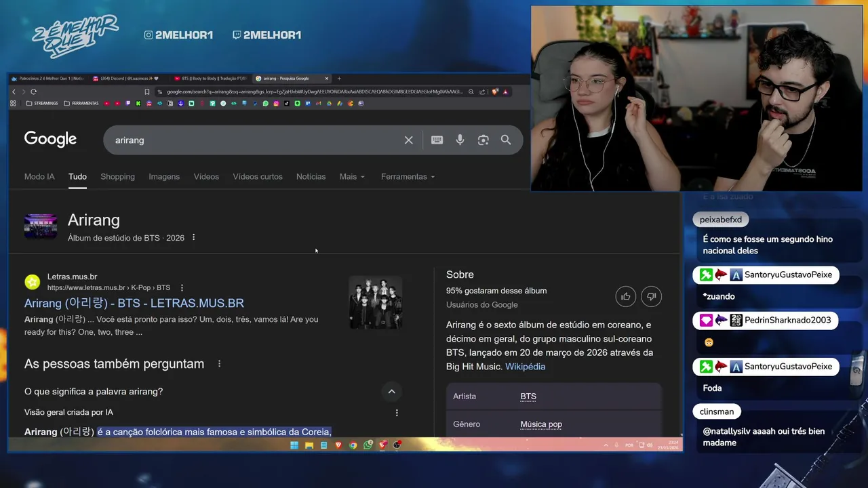The width and height of the screenshot is (868, 488).
Task: Reload the page in the browser toolbar
Action: click(x=34, y=91)
